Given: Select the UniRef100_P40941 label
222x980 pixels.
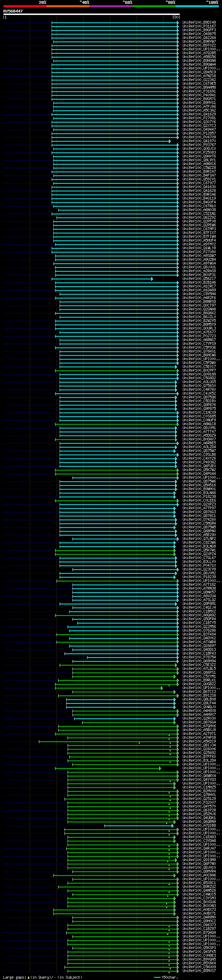Looking at the screenshot, I should pos(199,95).
